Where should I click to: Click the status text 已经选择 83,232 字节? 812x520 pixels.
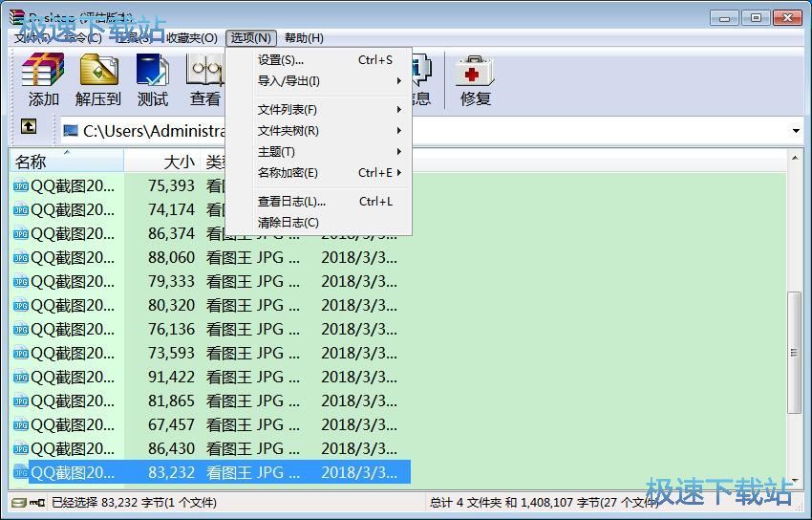(134, 503)
